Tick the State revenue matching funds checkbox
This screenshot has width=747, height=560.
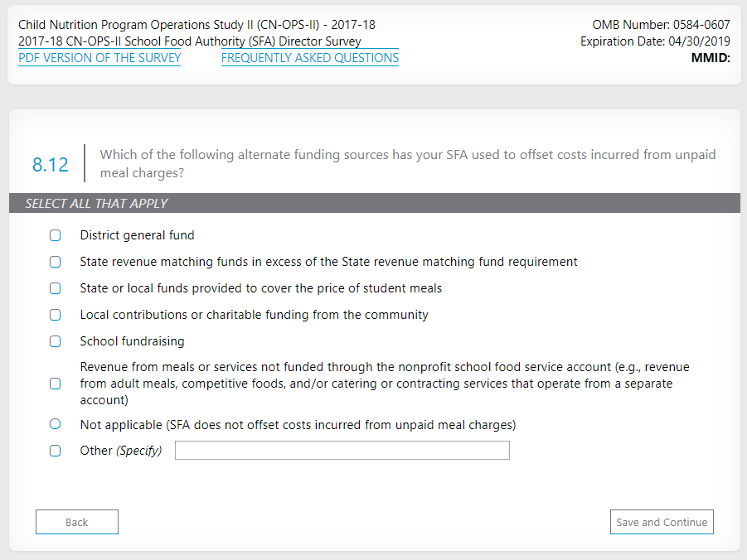(56, 262)
